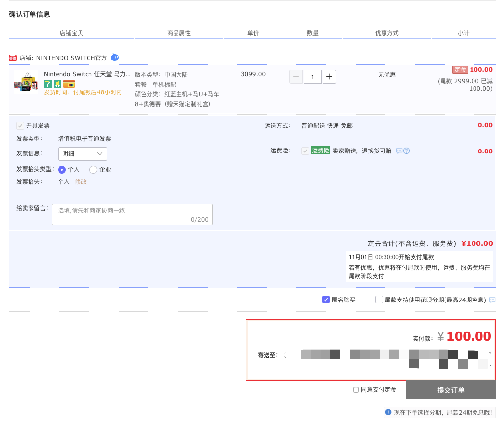Select the 个人 invoice title radio button
The width and height of the screenshot is (504, 423).
[x=62, y=170]
